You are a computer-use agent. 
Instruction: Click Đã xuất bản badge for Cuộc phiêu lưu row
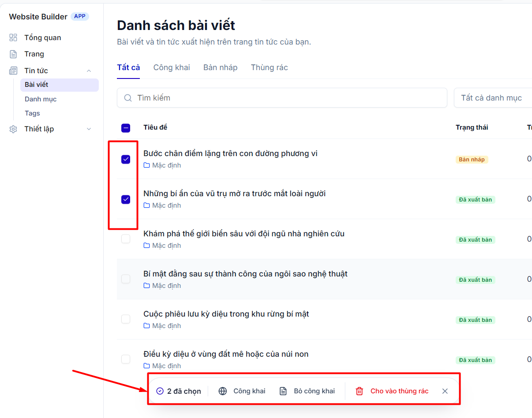476,320
